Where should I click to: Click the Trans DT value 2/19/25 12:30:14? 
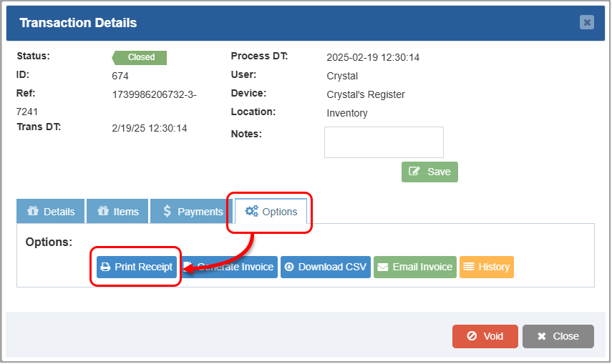point(150,128)
